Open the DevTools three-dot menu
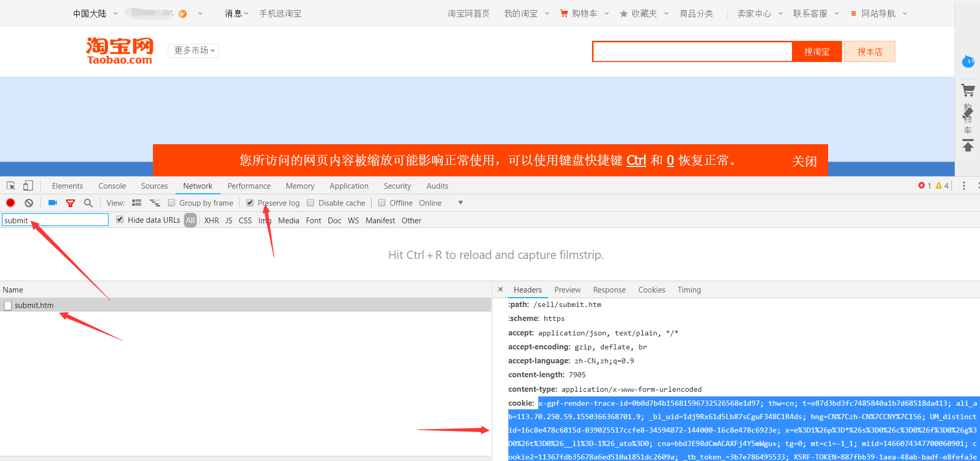Image resolution: width=980 pixels, height=461 pixels. click(x=963, y=186)
